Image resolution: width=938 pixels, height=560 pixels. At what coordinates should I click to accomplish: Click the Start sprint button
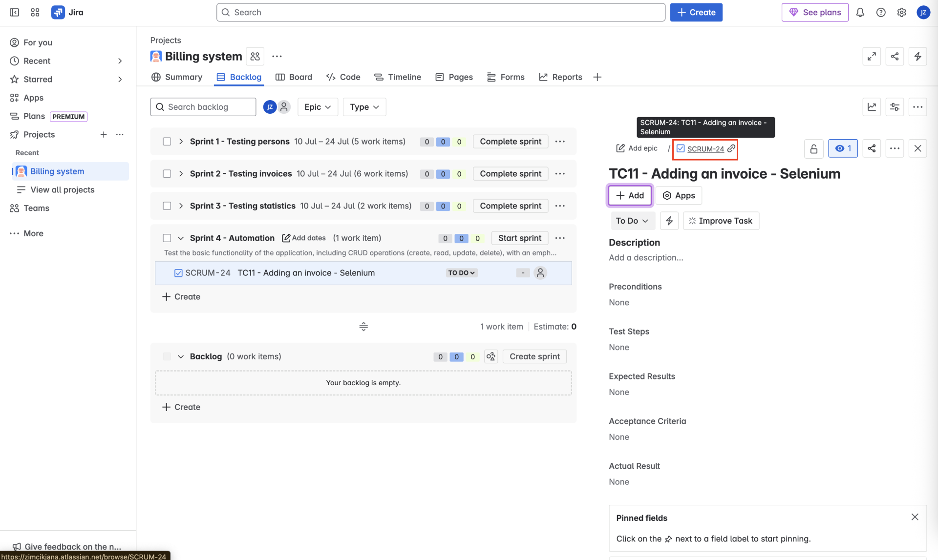(519, 238)
